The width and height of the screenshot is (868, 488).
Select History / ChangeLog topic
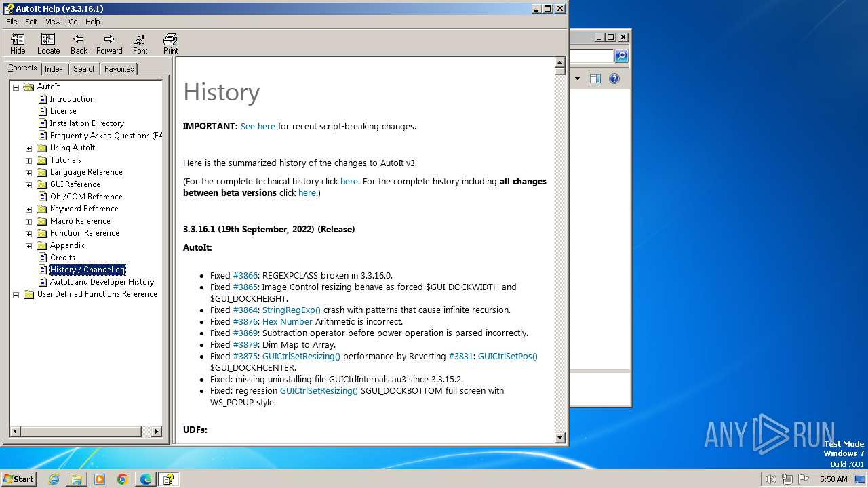(x=87, y=270)
